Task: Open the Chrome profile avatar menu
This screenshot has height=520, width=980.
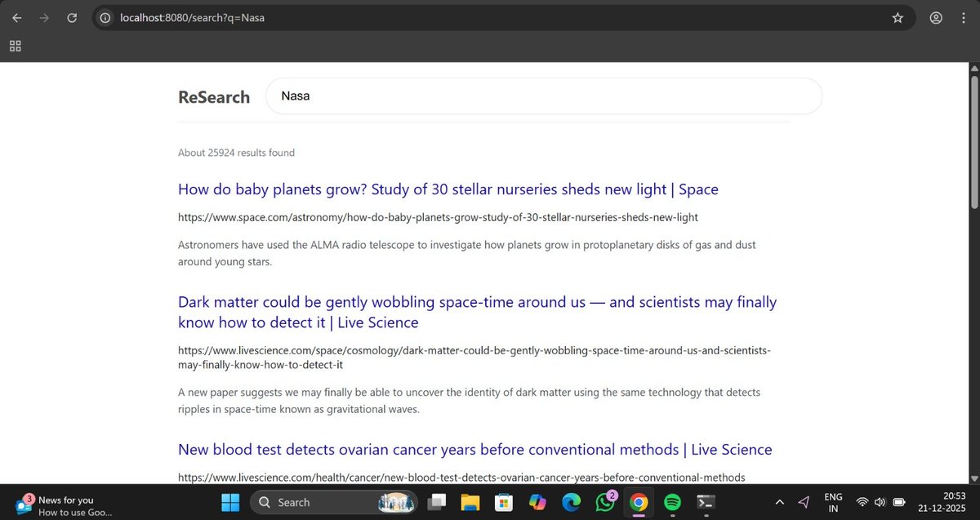Action: pos(936,18)
